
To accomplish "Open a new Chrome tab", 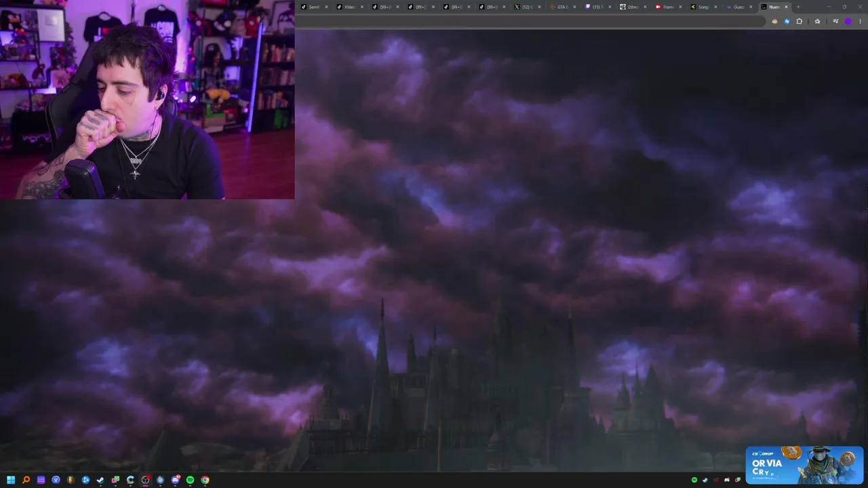I will pos(798,7).
